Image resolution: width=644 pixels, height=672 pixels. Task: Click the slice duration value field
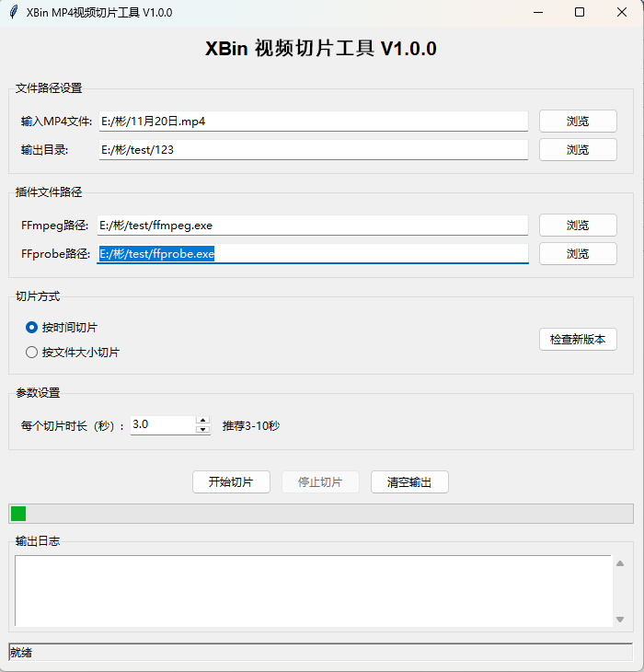[x=163, y=424]
